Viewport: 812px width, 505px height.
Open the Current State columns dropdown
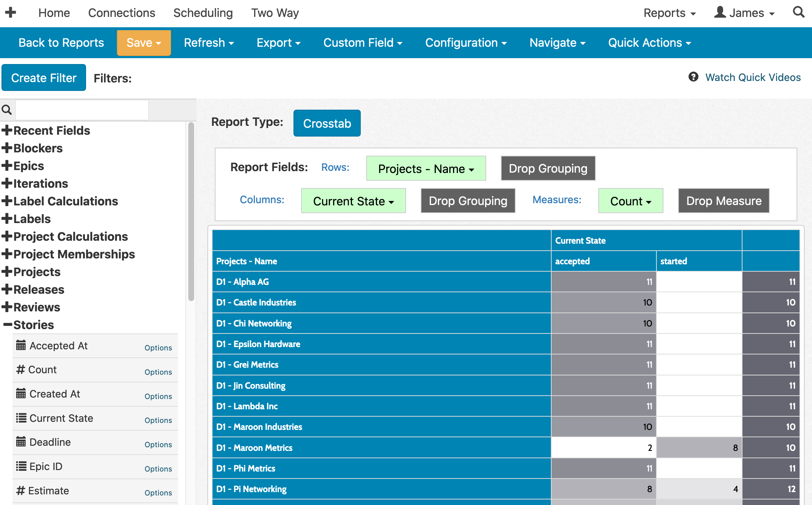pyautogui.click(x=353, y=201)
